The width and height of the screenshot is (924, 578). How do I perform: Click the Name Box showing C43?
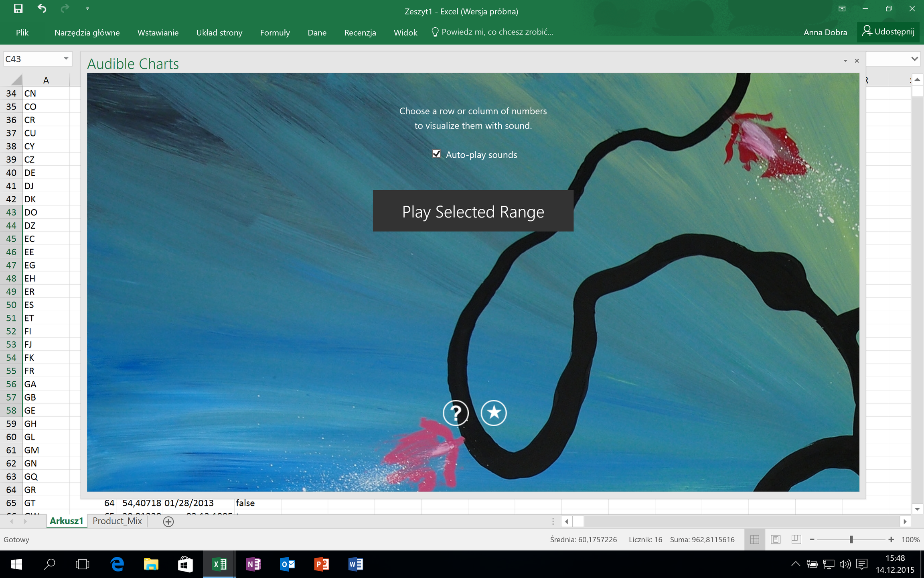[32, 59]
